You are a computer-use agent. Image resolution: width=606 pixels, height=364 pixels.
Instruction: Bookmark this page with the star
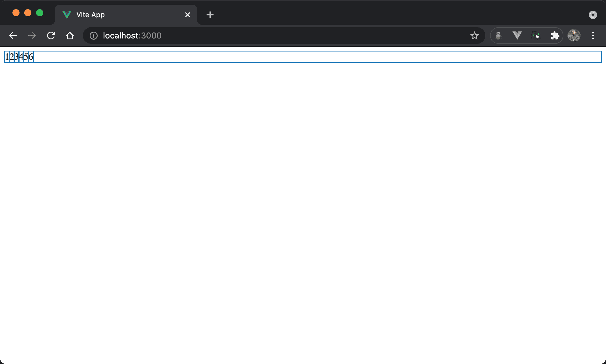tap(474, 36)
